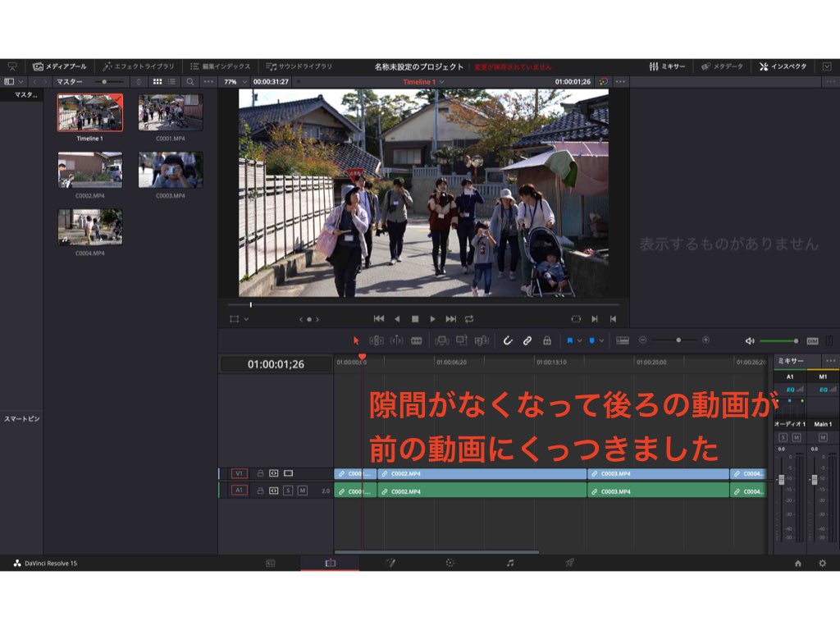Image resolution: width=840 pixels, height=630 pixels.
Task: Open media pool options three-dot menu
Action: point(208,81)
